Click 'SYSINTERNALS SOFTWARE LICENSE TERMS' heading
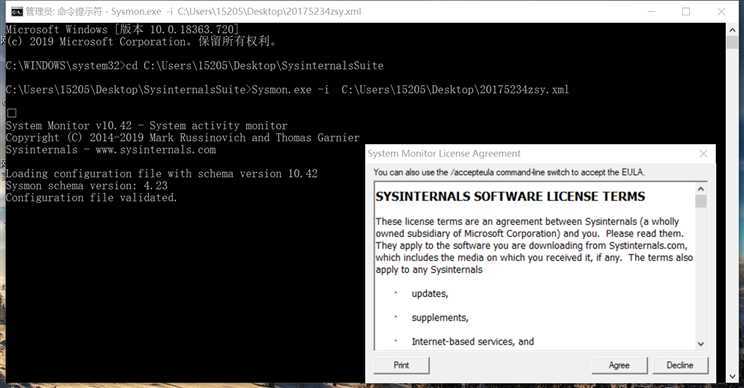 click(510, 197)
